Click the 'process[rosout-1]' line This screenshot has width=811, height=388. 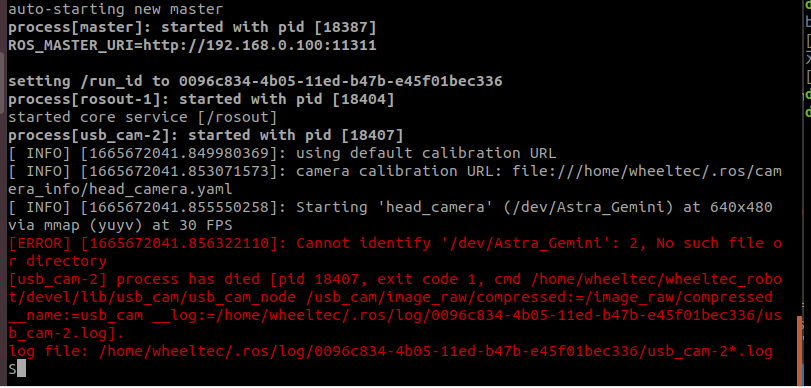[x=201, y=99]
